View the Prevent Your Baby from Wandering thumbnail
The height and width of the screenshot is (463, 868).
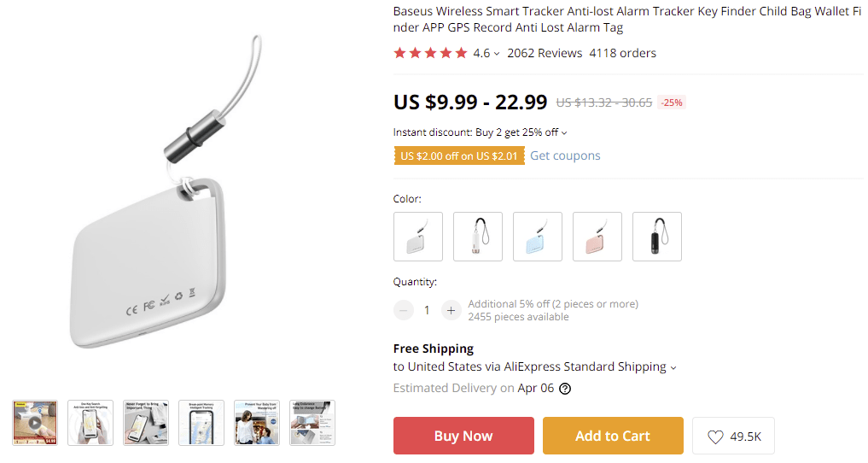tap(257, 422)
